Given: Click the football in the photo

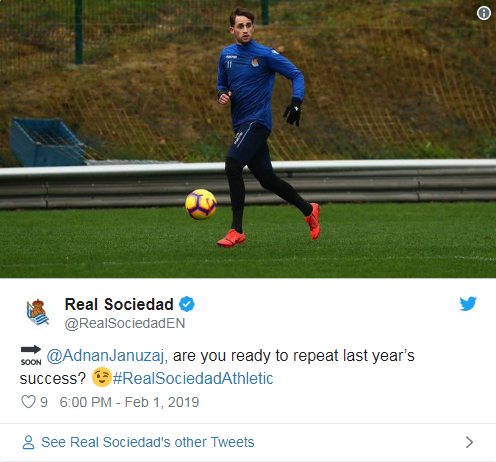Looking at the screenshot, I should 201,204.
